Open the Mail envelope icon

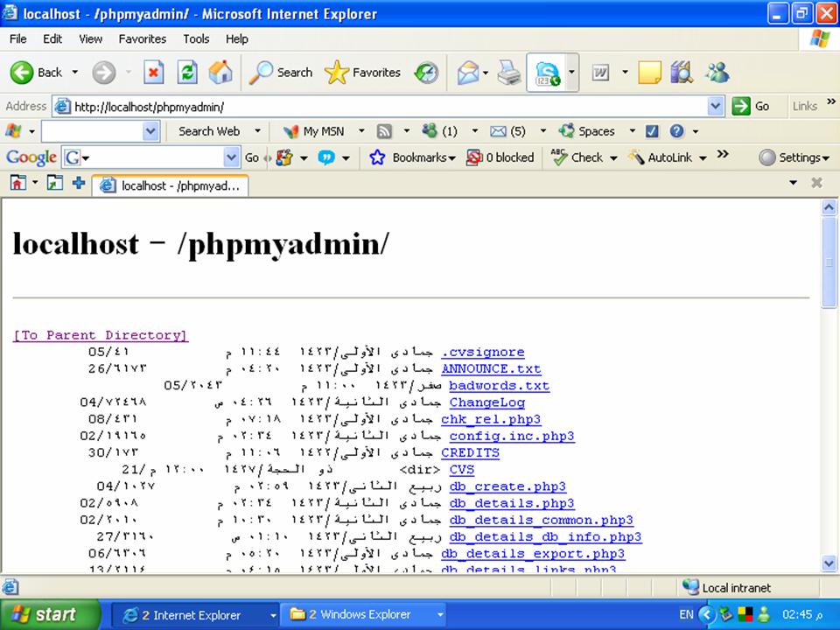coord(467,73)
